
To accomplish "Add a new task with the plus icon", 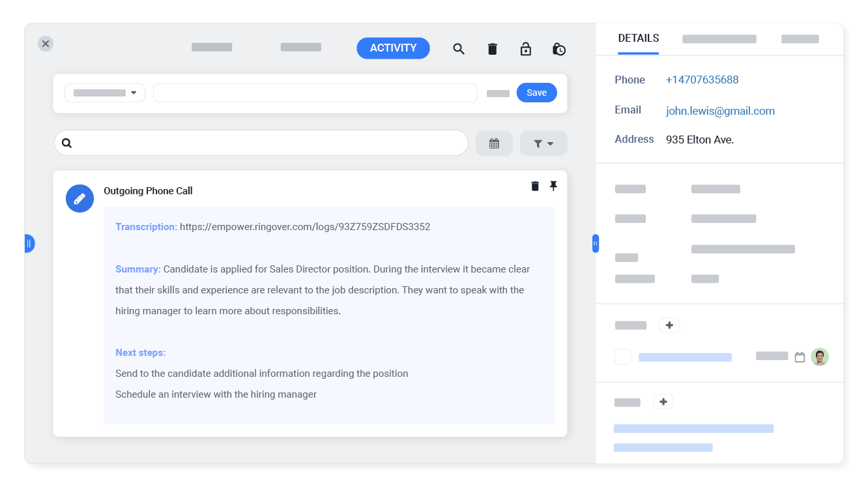I will pos(669,325).
